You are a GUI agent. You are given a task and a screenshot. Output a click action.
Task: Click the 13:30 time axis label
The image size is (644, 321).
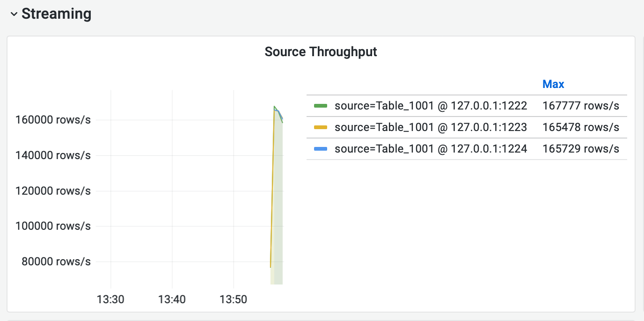pos(110,299)
